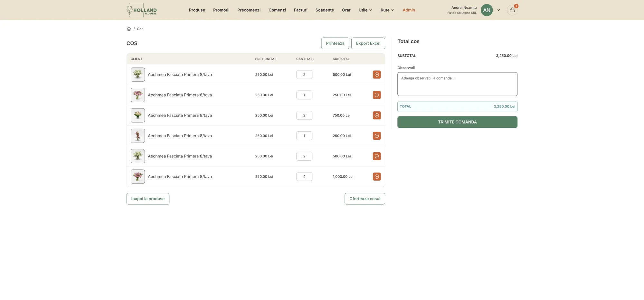Click the AN user avatar
Image resolution: width=644 pixels, height=300 pixels.
click(487, 10)
